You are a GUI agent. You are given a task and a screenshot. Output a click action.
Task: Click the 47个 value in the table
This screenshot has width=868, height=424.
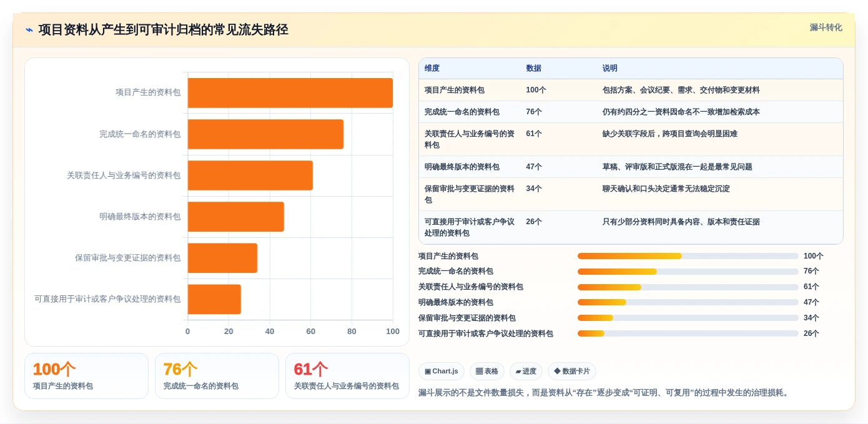(x=534, y=167)
